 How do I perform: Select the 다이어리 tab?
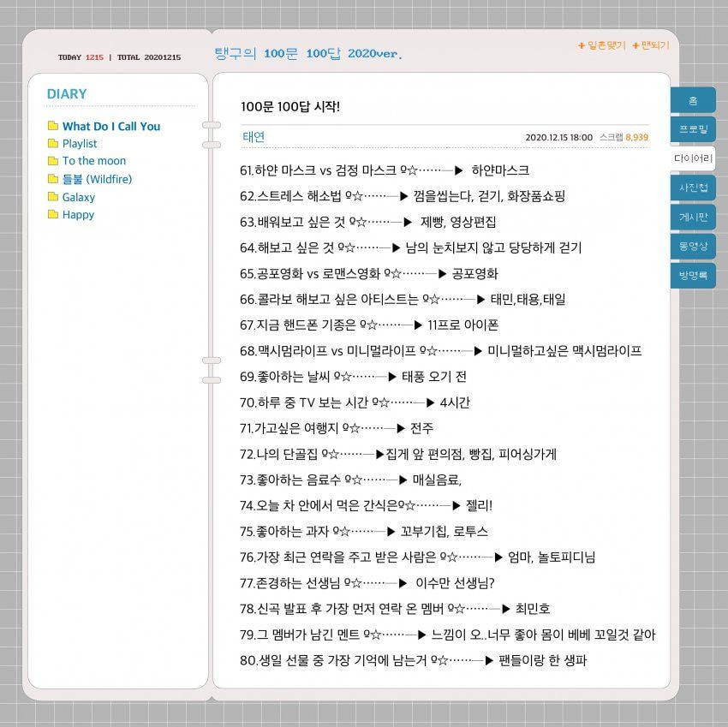(693, 158)
